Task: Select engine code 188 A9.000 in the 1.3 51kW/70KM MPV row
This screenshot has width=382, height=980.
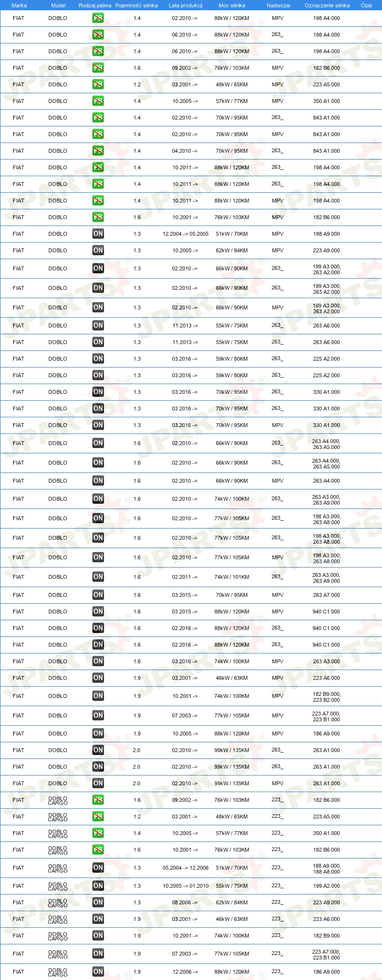Action: 327,234
